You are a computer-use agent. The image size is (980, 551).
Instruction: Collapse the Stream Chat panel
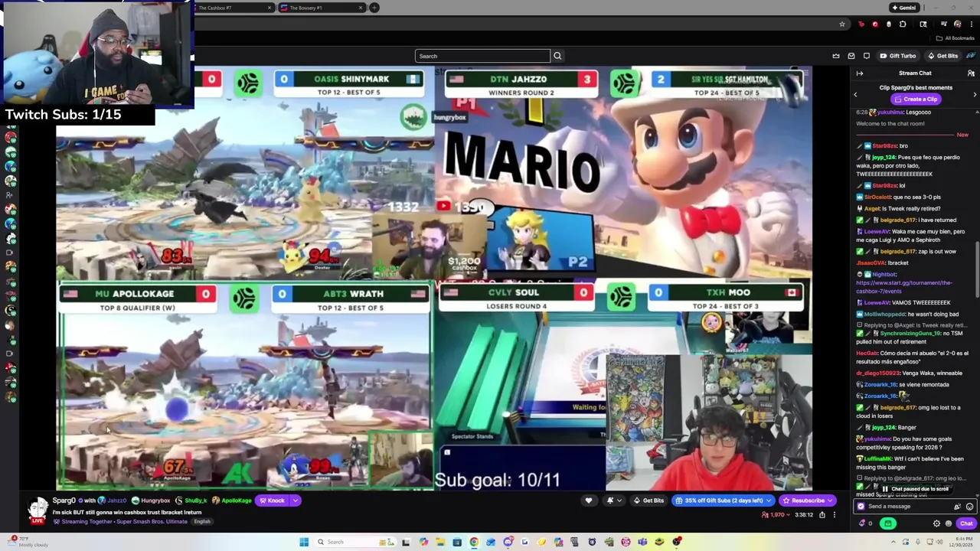(860, 73)
